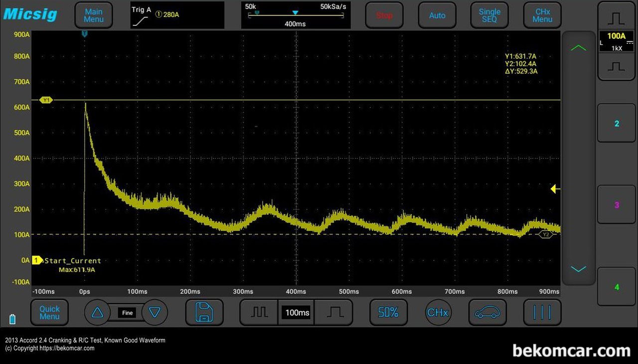Tap the ΔY:529.3A cursor readout
Image resolution: width=638 pixels, height=364 pixels.
click(x=521, y=71)
